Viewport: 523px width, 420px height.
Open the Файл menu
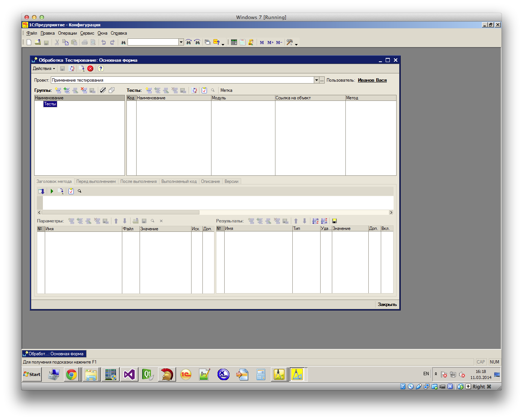click(x=32, y=33)
